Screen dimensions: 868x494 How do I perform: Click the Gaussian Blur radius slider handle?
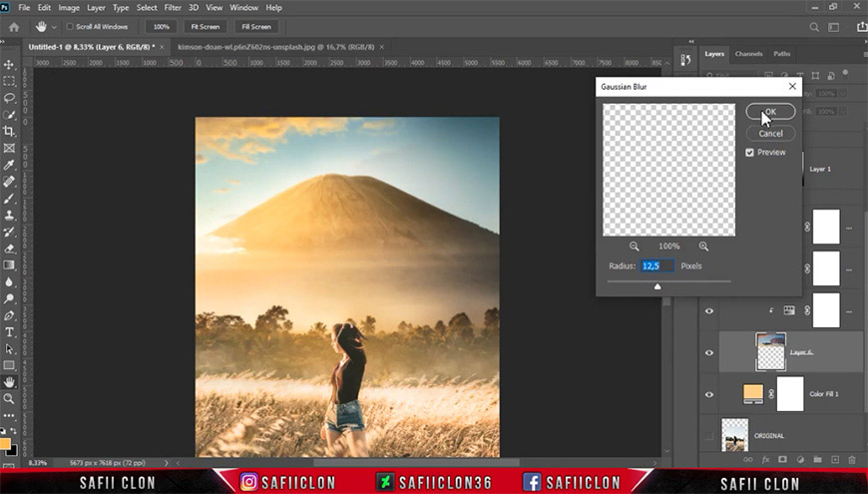coord(657,286)
